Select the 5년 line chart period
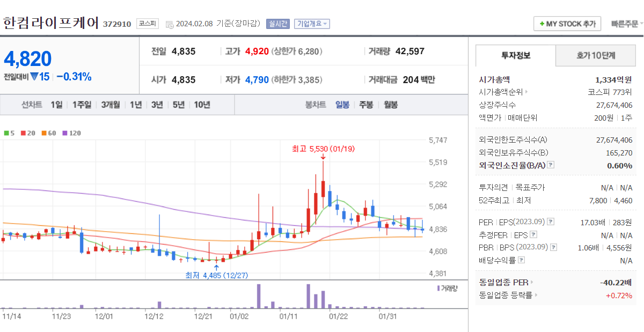The image size is (644, 332). coord(178,105)
